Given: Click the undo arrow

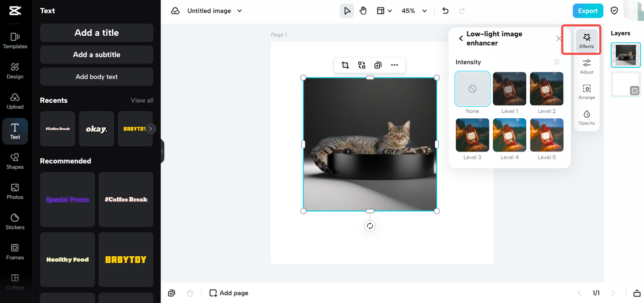Looking at the screenshot, I should click(x=445, y=11).
